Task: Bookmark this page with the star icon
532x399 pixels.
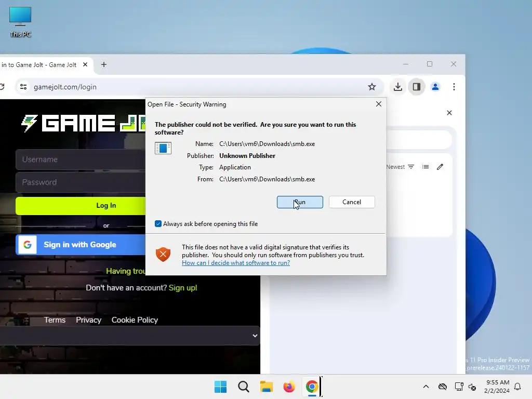Action: (x=372, y=87)
